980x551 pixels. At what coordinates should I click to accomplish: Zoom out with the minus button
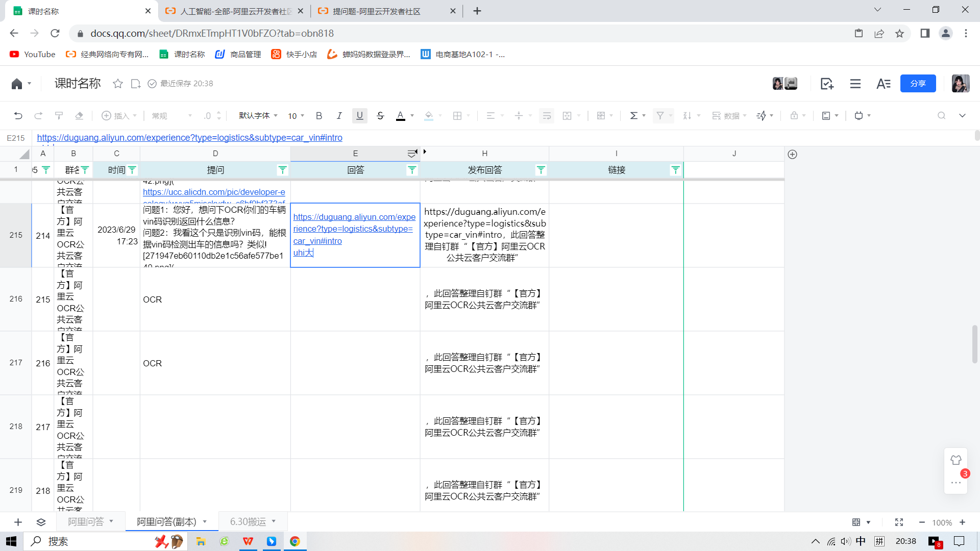(x=922, y=522)
